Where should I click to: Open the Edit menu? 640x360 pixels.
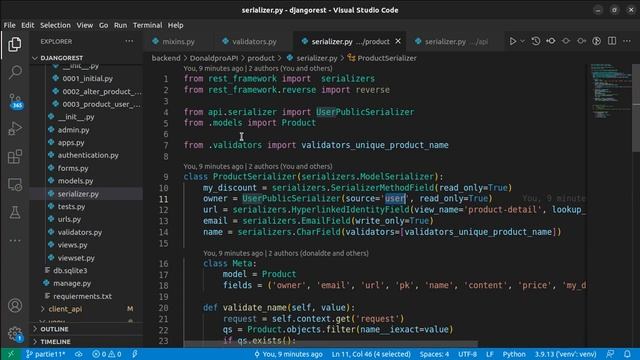[x=28, y=25]
